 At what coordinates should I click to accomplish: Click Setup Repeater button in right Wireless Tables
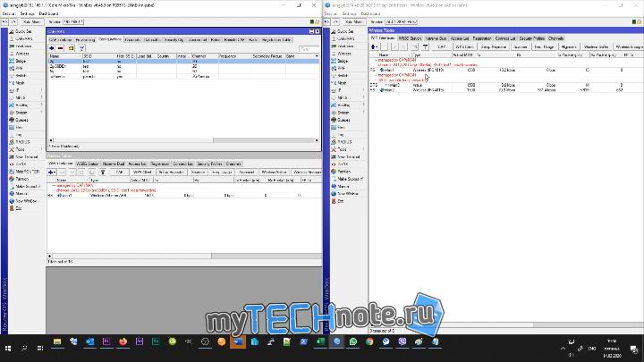(493, 47)
